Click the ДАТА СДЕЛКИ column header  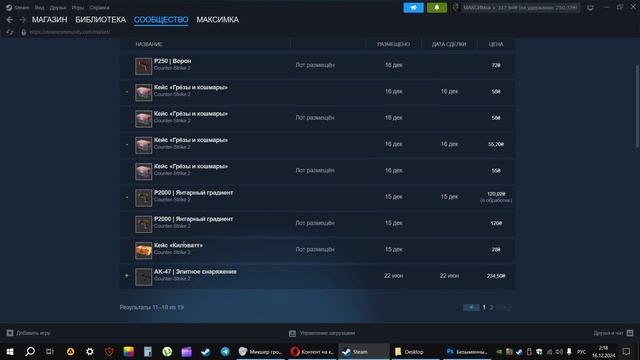pyautogui.click(x=449, y=44)
